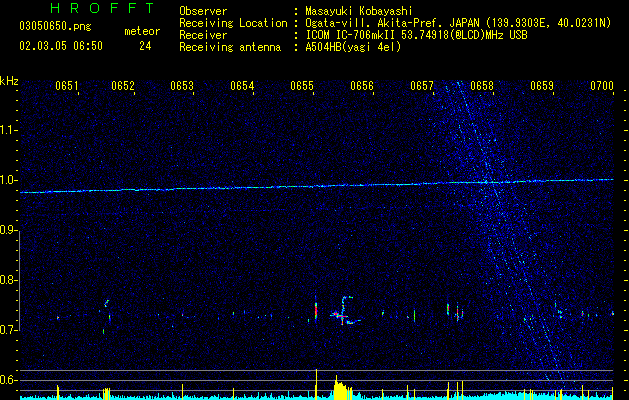629x400 pixels.
Task: Click the date stamp 02.03.05 06:50
Action: [x=61, y=46]
